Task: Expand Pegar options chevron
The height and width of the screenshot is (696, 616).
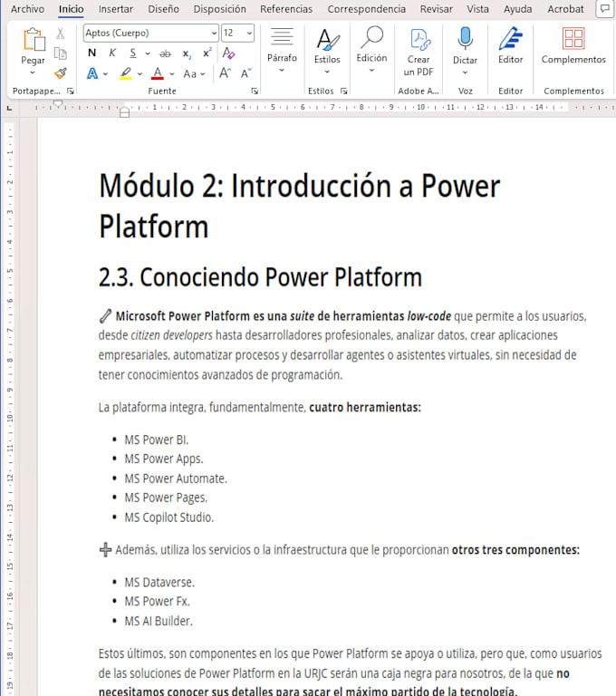Action: pyautogui.click(x=33, y=72)
